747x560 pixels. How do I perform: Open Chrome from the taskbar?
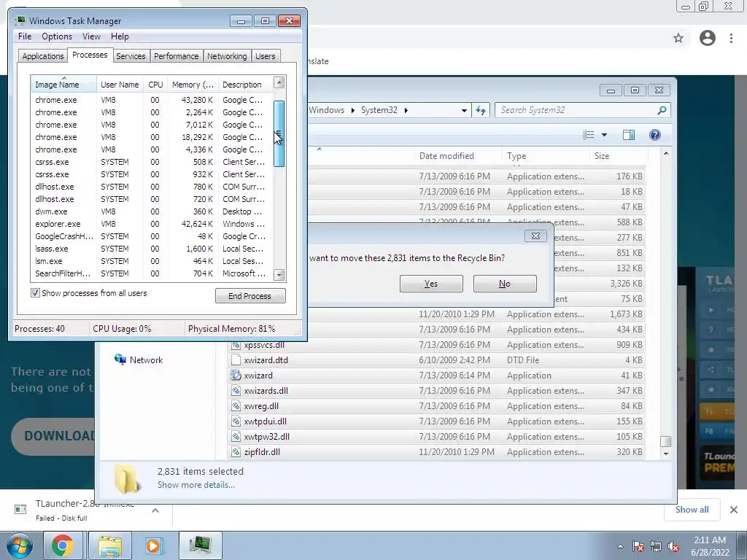click(63, 545)
